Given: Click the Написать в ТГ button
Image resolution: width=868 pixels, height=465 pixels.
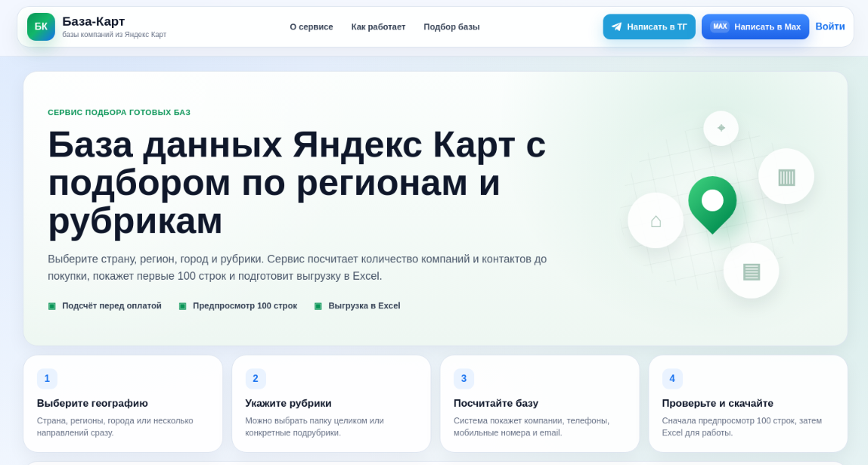Looking at the screenshot, I should 649,26.
